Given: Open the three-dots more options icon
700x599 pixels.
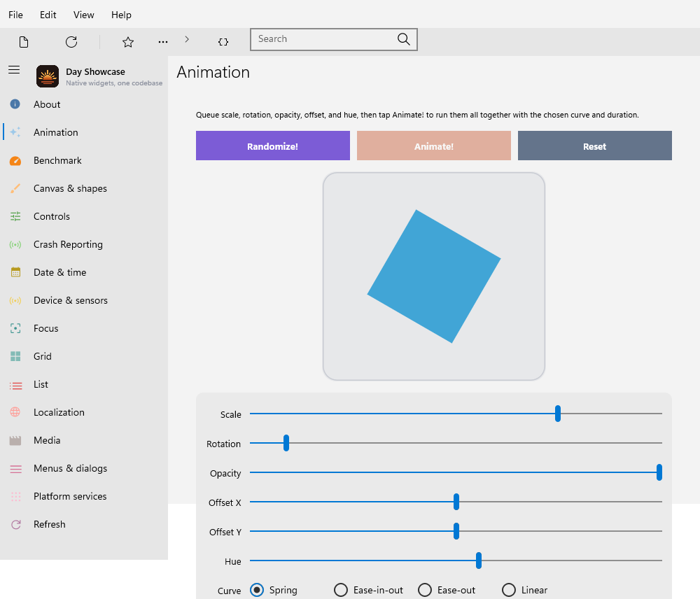Looking at the screenshot, I should [x=163, y=42].
